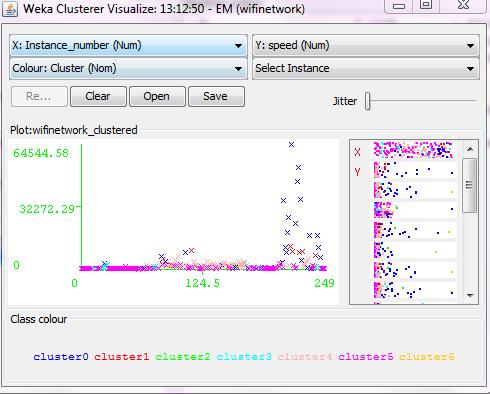The image size is (490, 394).
Task: Expand the Colour: Cluster dropdown
Action: point(128,68)
